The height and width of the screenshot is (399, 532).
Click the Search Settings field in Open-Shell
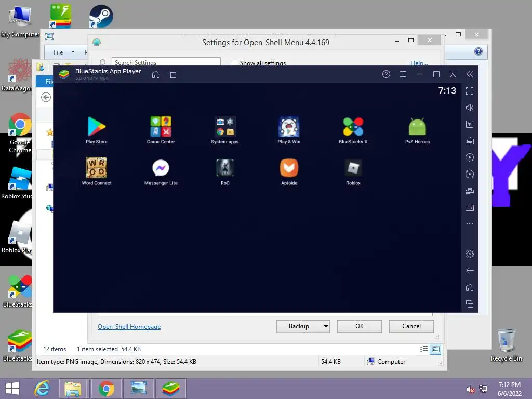click(x=166, y=62)
